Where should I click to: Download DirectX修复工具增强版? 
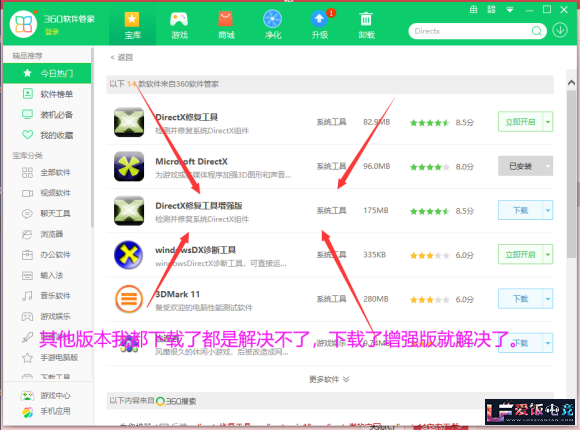[x=520, y=210]
